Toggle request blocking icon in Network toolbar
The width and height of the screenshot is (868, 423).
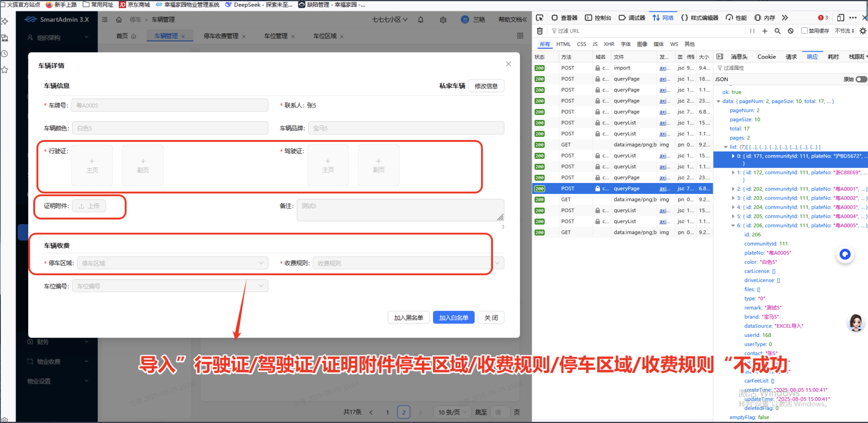tap(791, 31)
